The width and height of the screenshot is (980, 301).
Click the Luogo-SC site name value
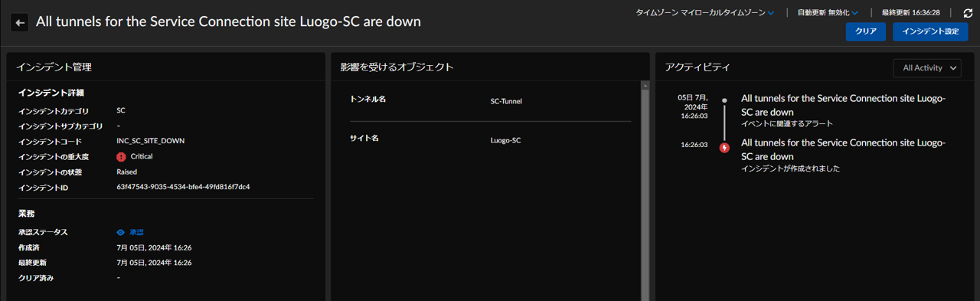pyautogui.click(x=505, y=140)
